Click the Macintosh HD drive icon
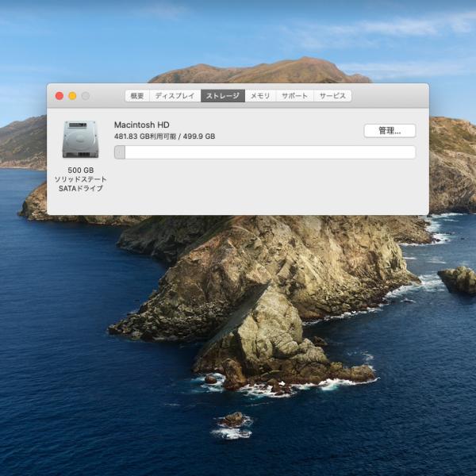 (80, 140)
